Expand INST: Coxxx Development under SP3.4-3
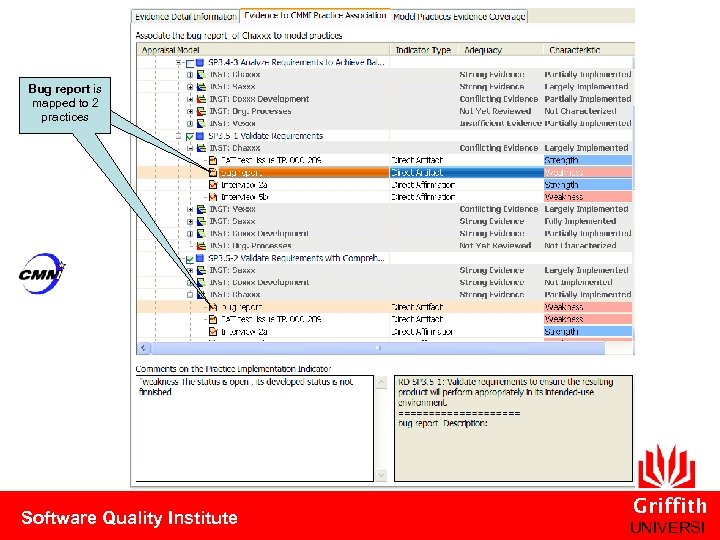720x540 pixels. point(190,99)
